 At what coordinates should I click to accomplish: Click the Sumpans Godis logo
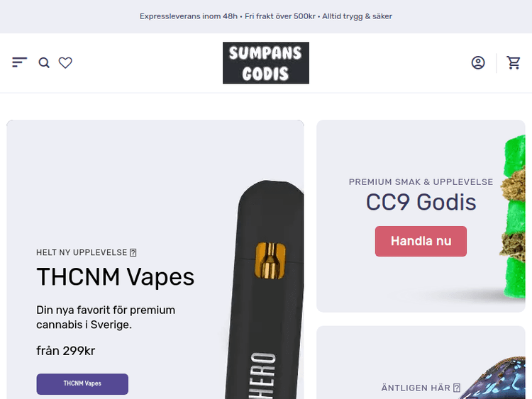click(266, 63)
